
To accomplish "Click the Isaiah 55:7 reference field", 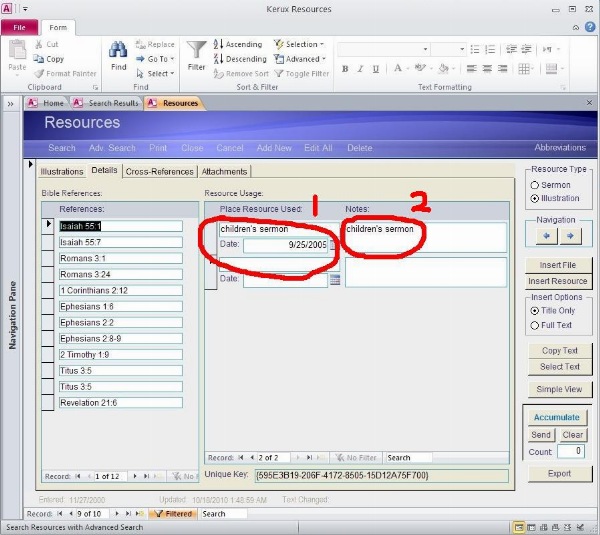I will coord(121,242).
